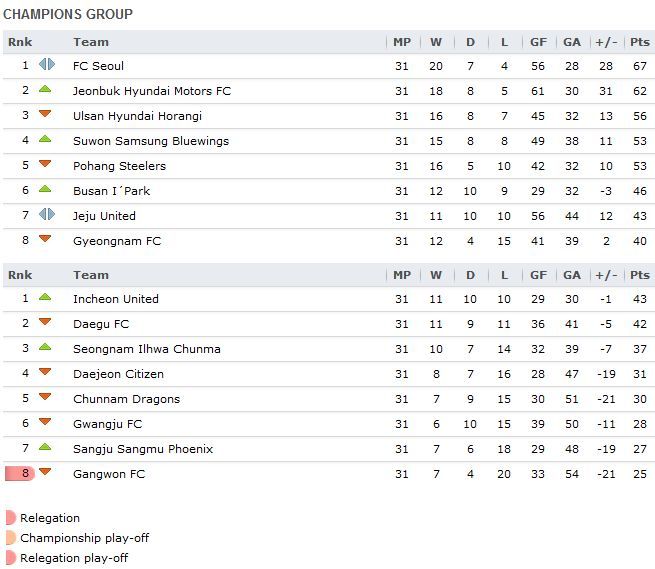Click the highlighted red rank 8 badge
The height and width of the screenshot is (569, 655).
pos(20,474)
